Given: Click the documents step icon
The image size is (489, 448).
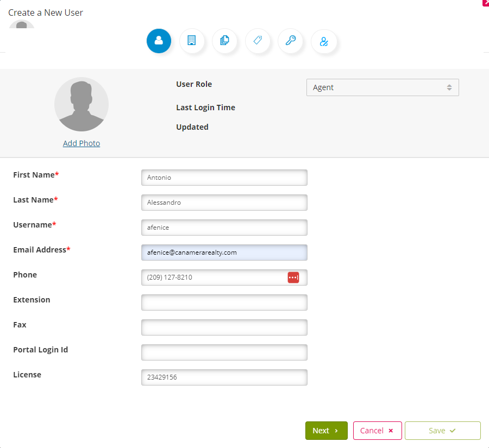Looking at the screenshot, I should (x=225, y=41).
